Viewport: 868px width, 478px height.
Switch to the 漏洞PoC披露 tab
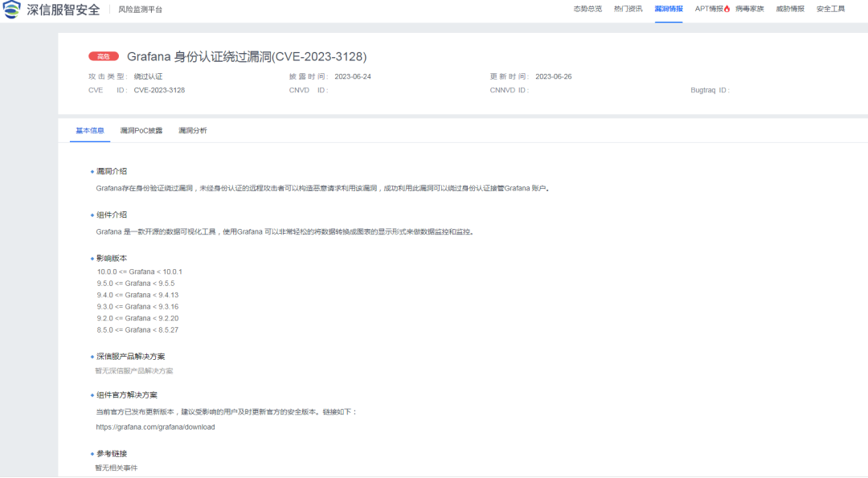[141, 131]
